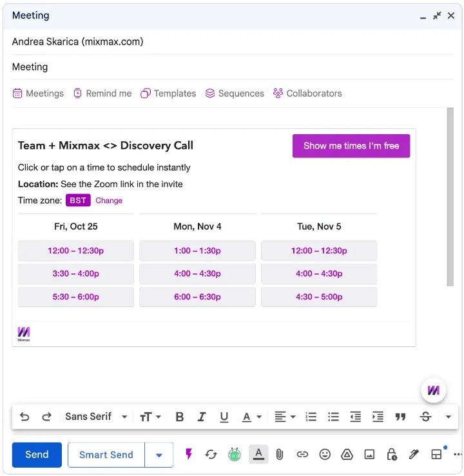Open the emoji picker
Viewport: 464px width, 476px height.
[x=325, y=455]
